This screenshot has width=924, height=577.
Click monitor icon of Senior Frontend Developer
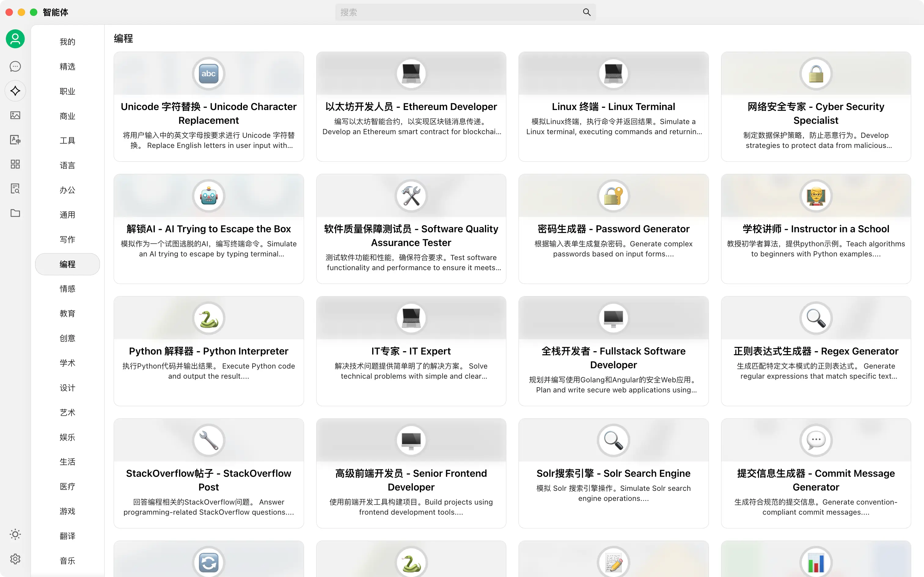tap(411, 440)
